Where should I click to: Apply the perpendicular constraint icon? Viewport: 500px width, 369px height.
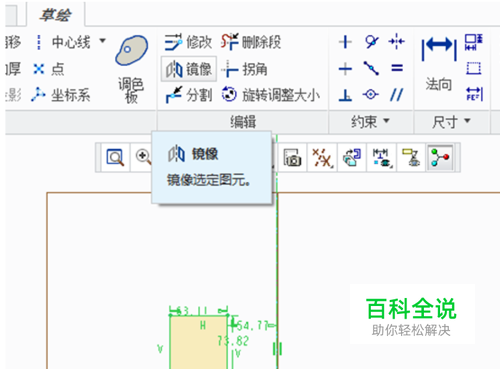tap(345, 95)
